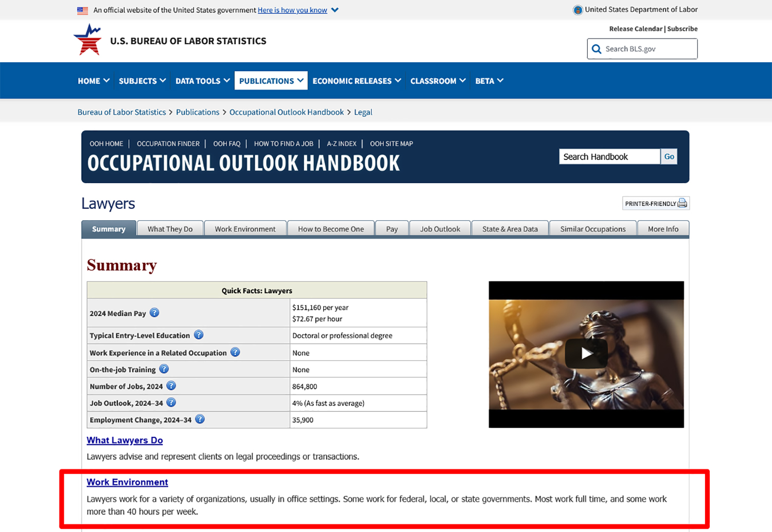This screenshot has height=532, width=772.
Task: Click the magnifier icon in the BLS.gov search box
Action: [597, 49]
